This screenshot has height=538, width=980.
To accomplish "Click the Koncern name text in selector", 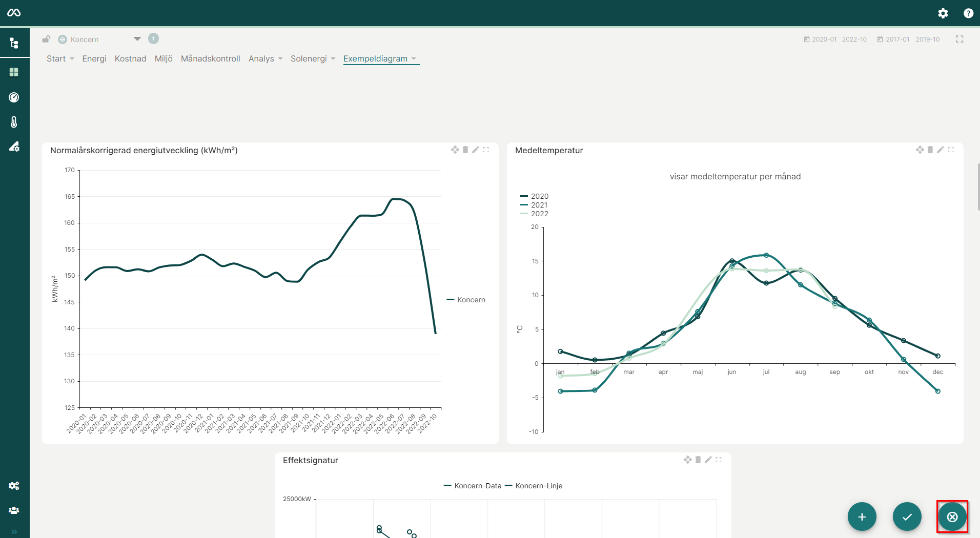I will [85, 39].
